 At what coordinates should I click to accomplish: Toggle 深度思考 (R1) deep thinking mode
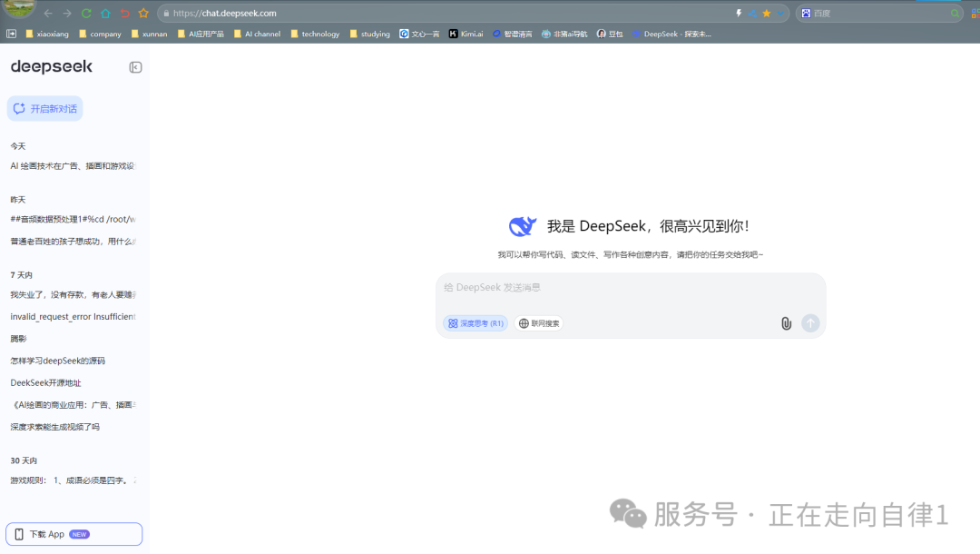point(475,323)
